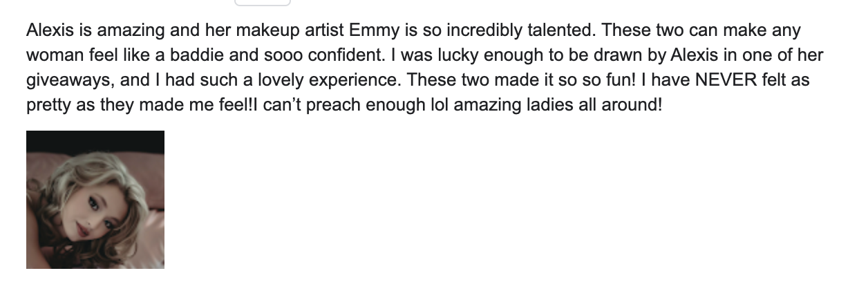This screenshot has width=868, height=282.
Task: Click the partially visible button above the review
Action: pyautogui.click(x=263, y=3)
